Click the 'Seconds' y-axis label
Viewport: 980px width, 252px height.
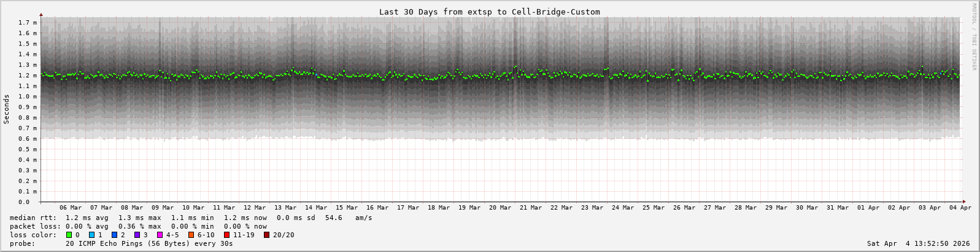[x=7, y=109]
